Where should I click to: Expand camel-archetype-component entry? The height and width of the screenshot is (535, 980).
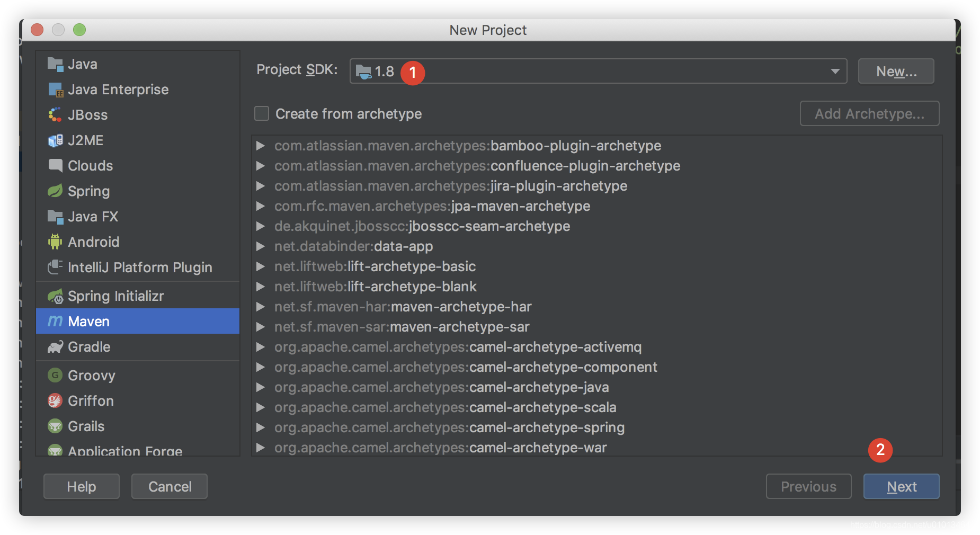coord(261,367)
